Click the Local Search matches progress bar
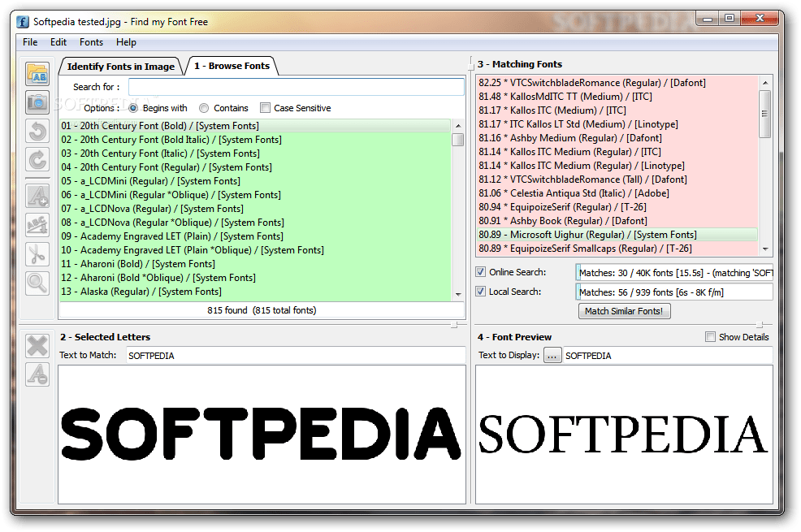Screen dimensions: 801x532 (674, 292)
